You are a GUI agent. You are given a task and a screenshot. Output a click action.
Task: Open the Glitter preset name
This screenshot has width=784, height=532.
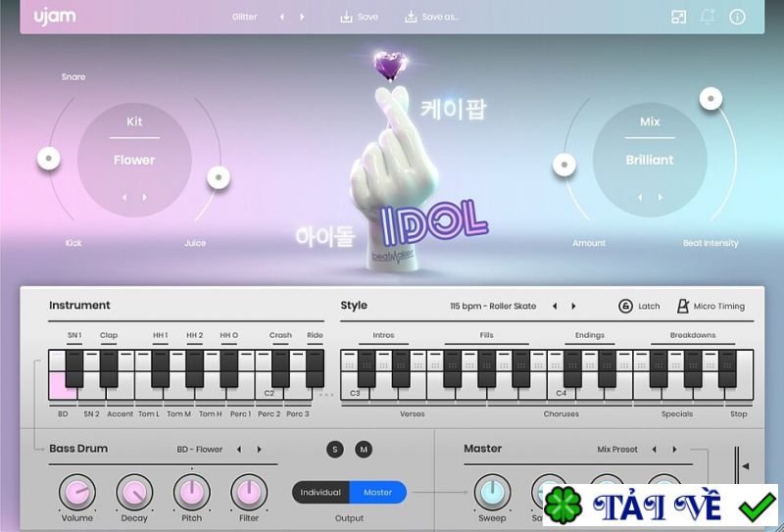244,17
